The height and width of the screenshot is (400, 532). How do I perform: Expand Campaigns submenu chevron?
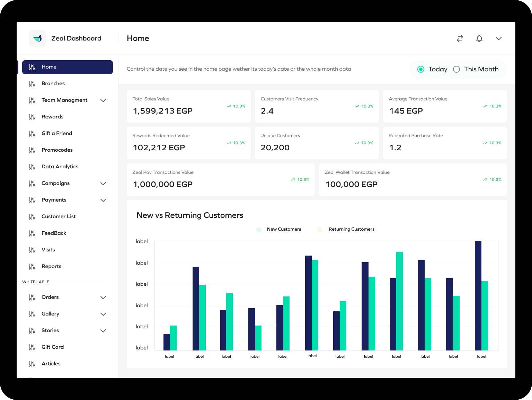tap(103, 184)
